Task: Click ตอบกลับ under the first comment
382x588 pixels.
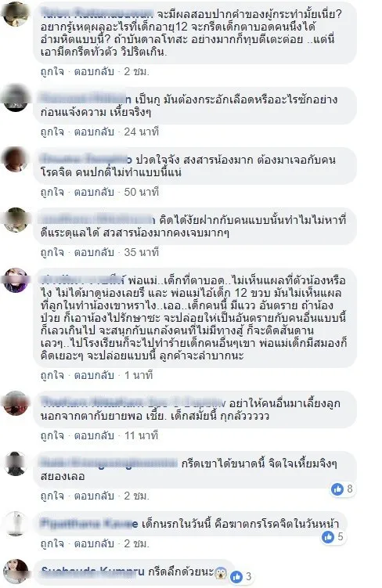Action: click(x=94, y=71)
